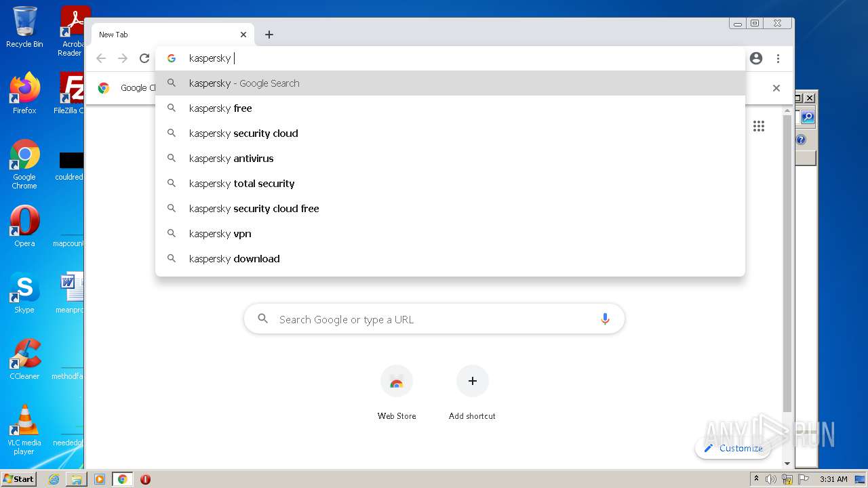This screenshot has height=488, width=868.
Task: Open Windows Media Player from the taskbar
Action: (100, 479)
